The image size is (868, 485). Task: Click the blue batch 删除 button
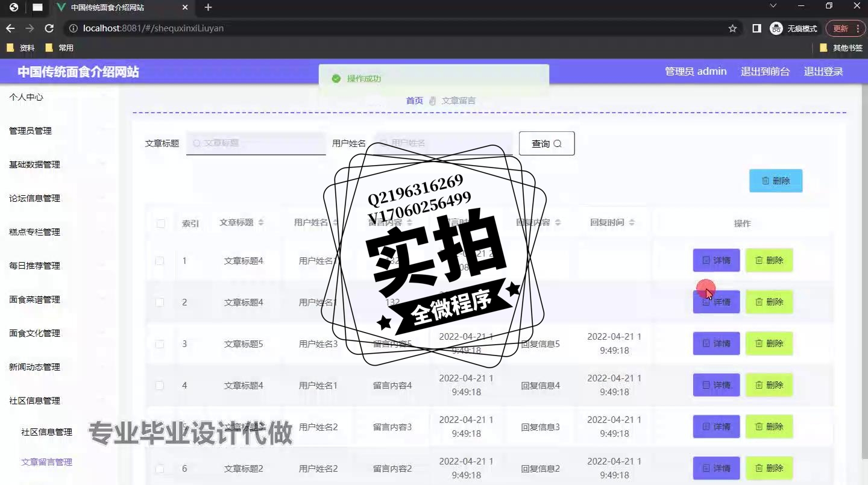point(776,181)
